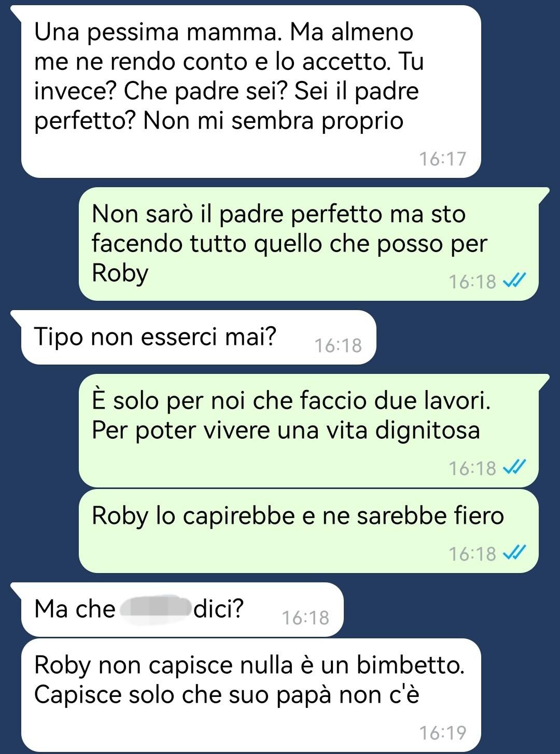Select the 'Una pessima mamma' message bubble
The image size is (560, 754).
(251, 91)
